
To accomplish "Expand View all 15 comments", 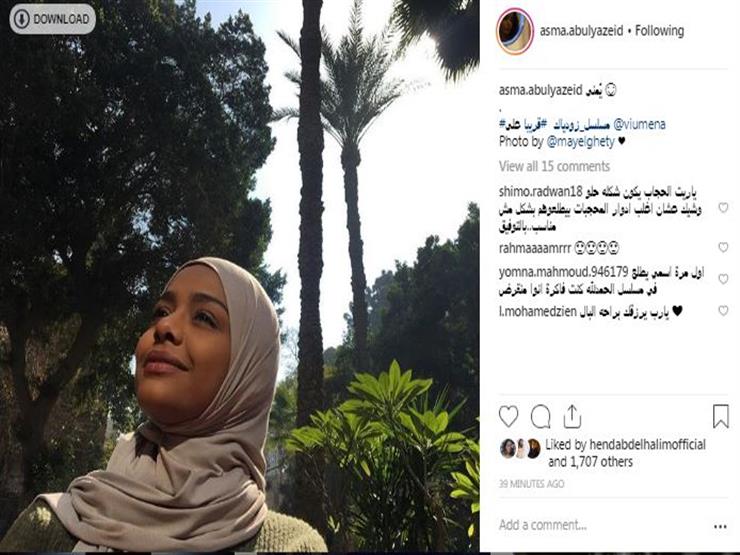I will tap(554, 166).
